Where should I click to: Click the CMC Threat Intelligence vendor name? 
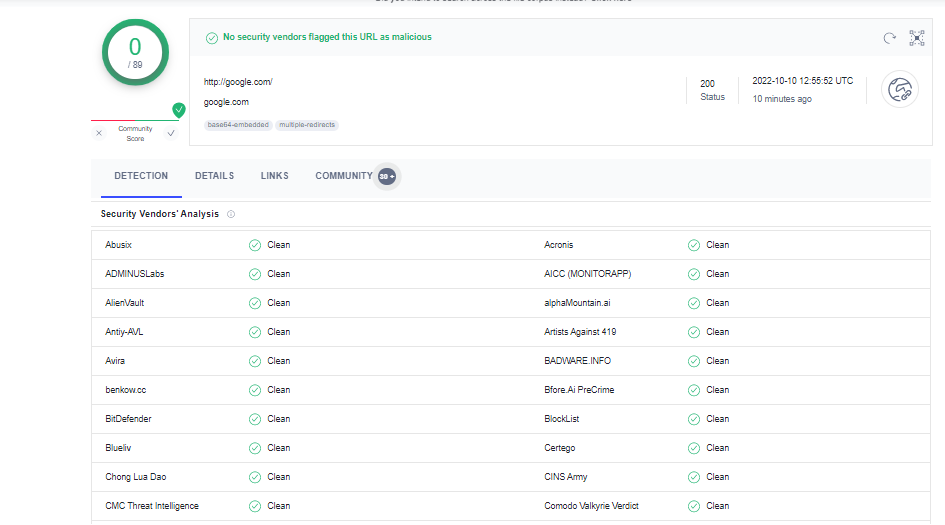coord(152,506)
